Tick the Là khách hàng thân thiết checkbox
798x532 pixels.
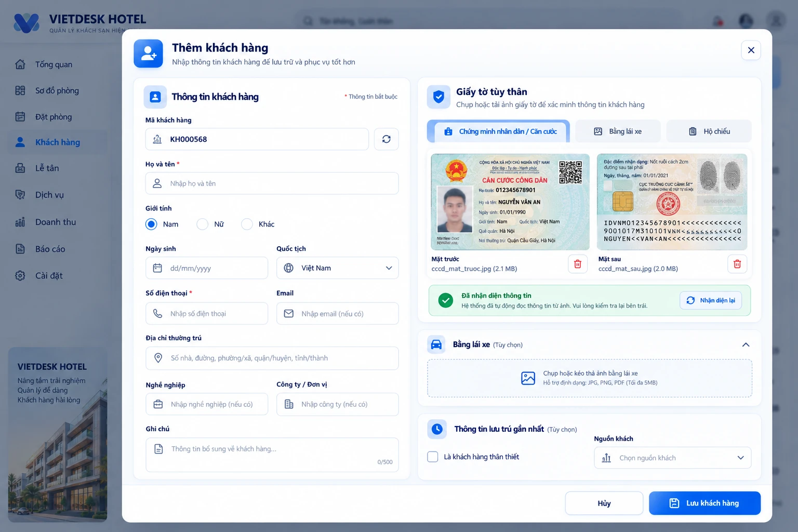(432, 457)
